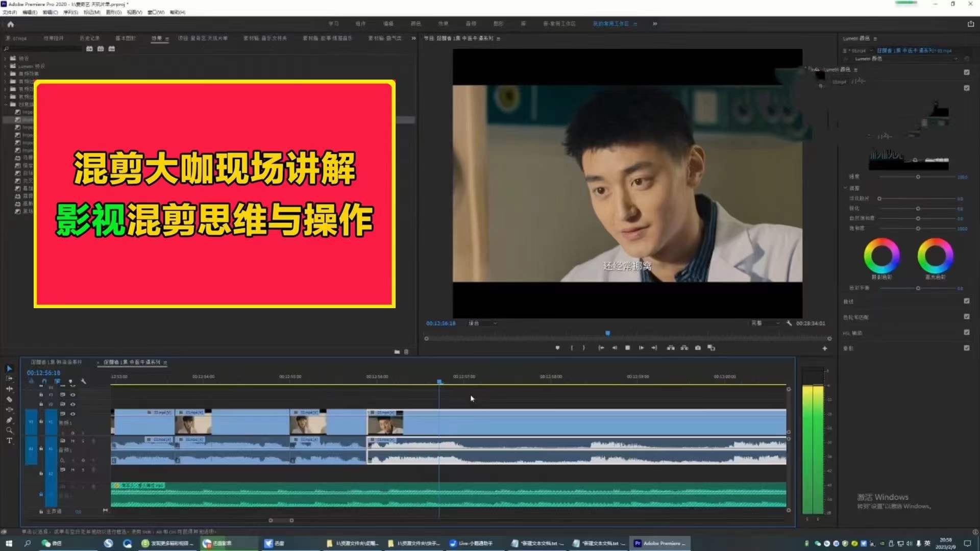980x551 pixels.
Task: Toggle V1 track lock
Action: 41,421
